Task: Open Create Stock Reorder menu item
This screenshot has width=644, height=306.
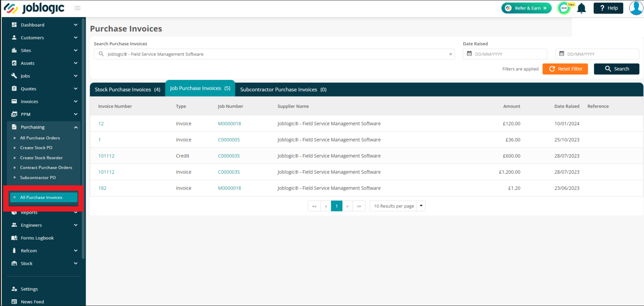Action: (x=41, y=158)
